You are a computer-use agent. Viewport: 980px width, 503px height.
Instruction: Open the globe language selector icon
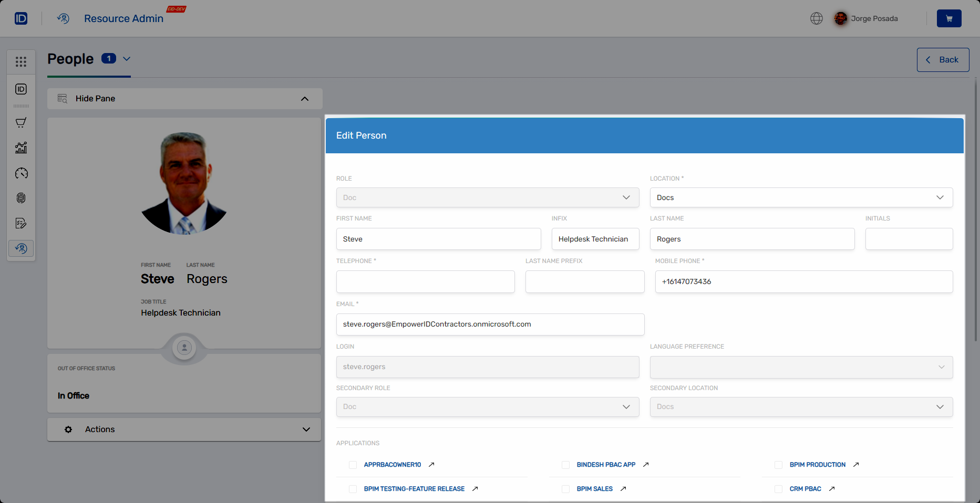pos(816,18)
